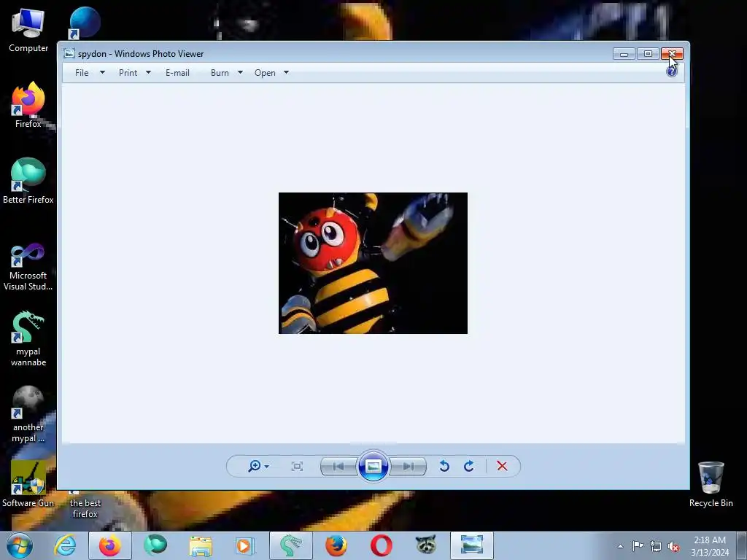Expand the File menu dropdown arrow
Viewport: 747px width, 560px height.
[x=102, y=72]
